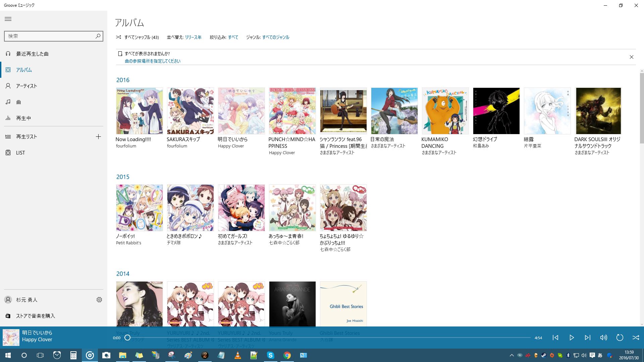This screenshot has height=362, width=644.
Task: Open DARK SOULSIII album thumbnail
Action: (598, 111)
